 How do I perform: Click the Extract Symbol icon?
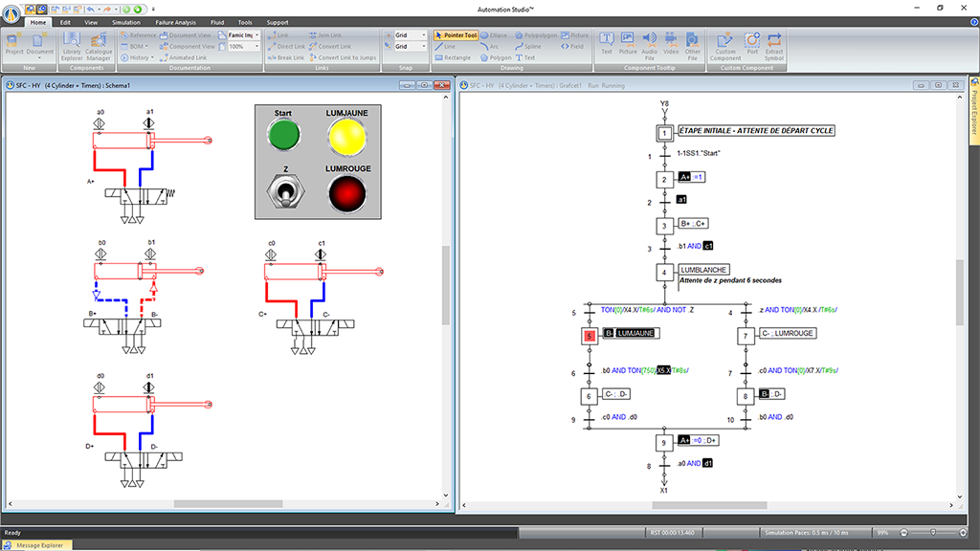coord(774,43)
